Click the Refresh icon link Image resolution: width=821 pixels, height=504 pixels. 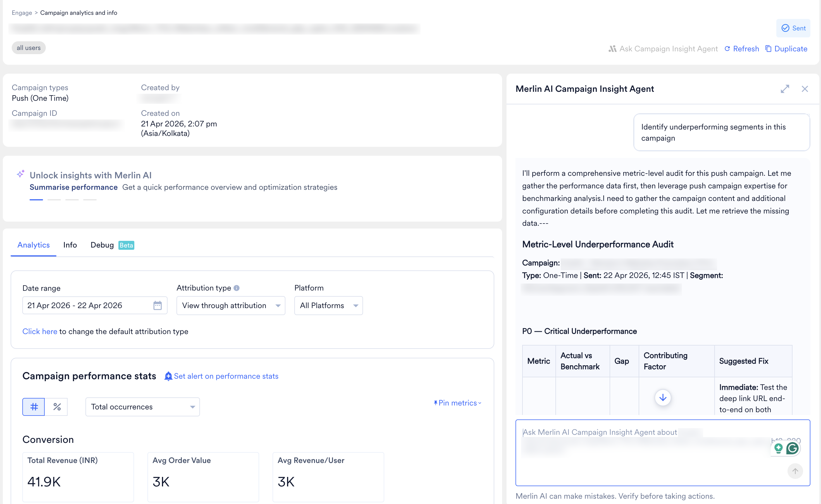tap(727, 49)
